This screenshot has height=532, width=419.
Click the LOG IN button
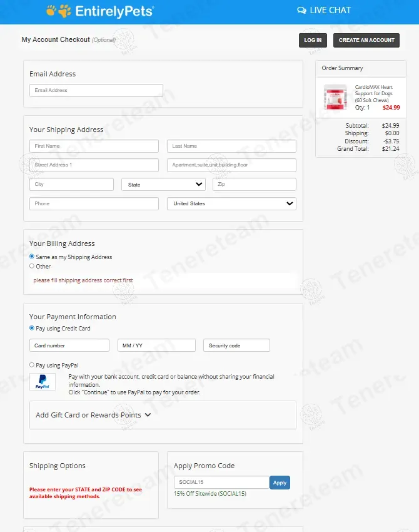(x=313, y=40)
